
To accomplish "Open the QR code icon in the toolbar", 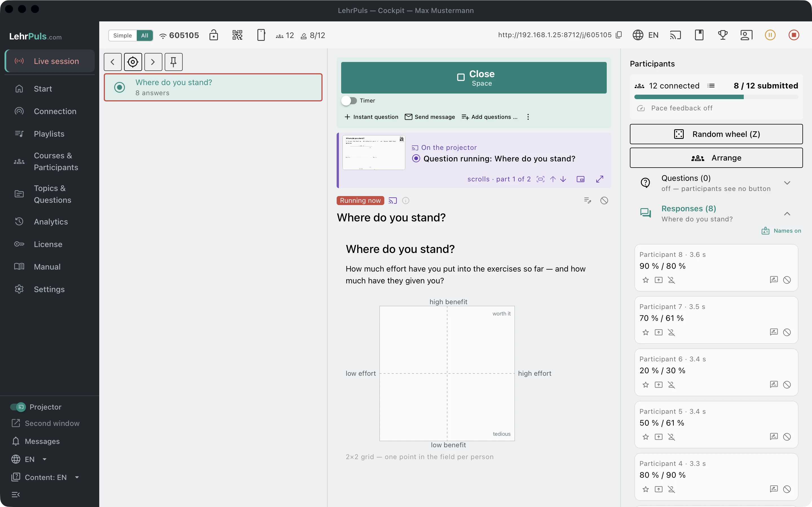I will pos(237,35).
